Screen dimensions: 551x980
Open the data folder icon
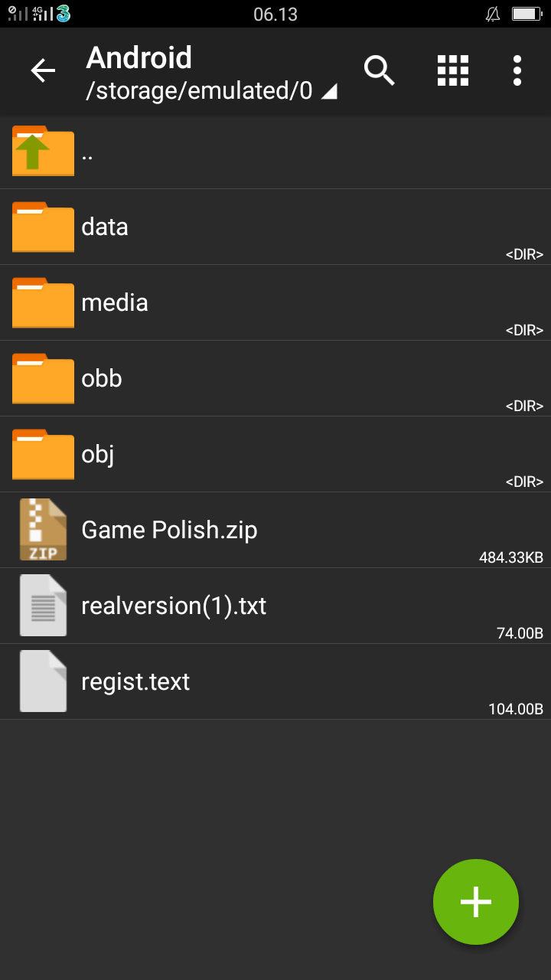click(x=43, y=227)
